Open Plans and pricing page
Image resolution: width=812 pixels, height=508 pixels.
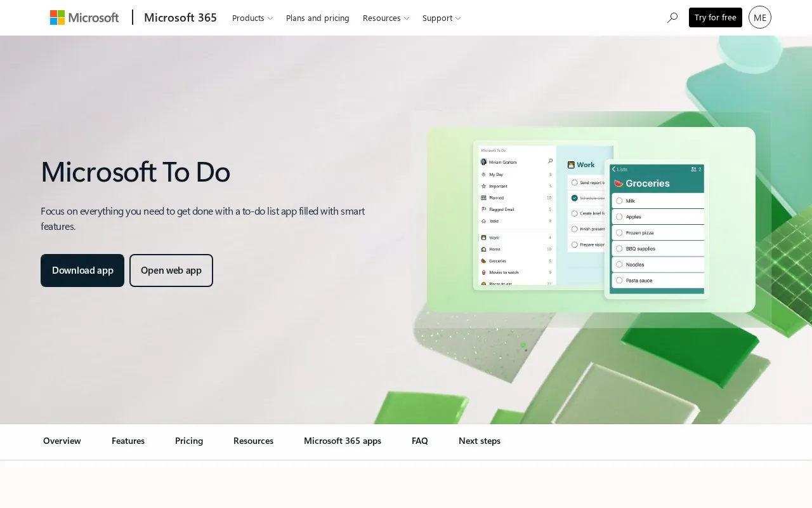pos(318,18)
